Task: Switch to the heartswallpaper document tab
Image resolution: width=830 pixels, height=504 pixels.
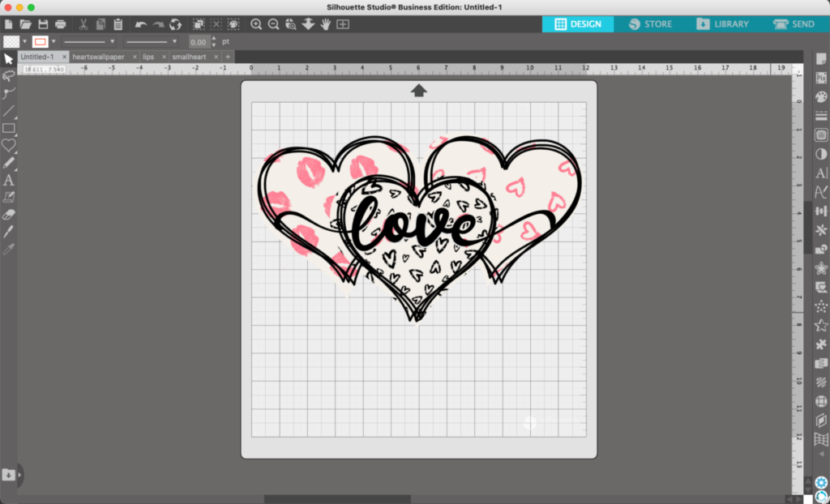Action: 98,57
